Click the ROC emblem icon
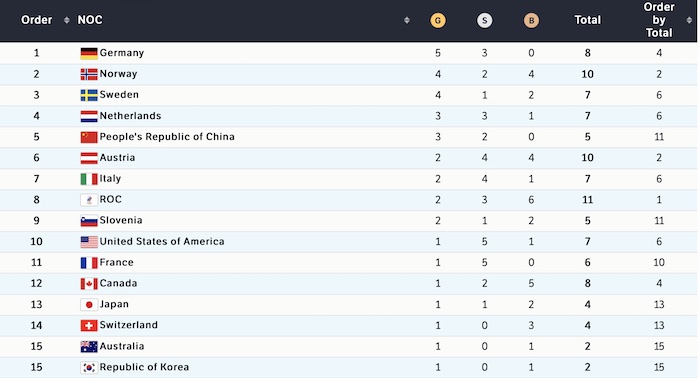The image size is (700, 378). tap(89, 199)
